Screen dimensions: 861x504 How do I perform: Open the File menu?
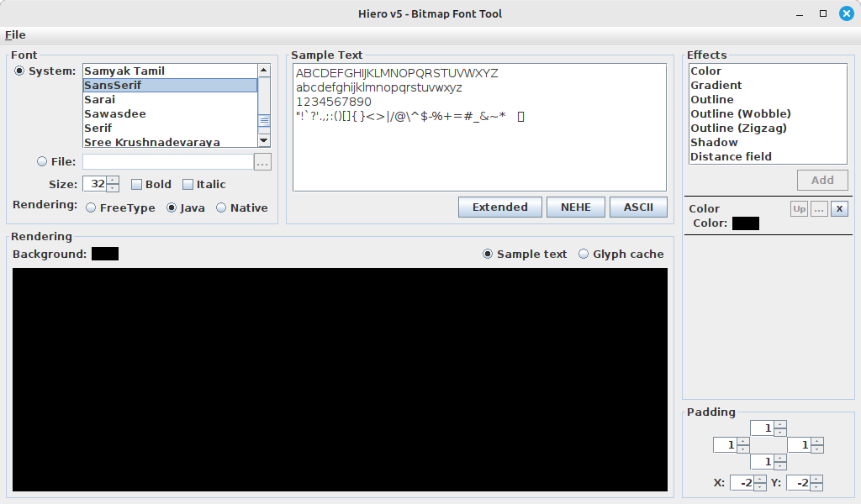15,34
